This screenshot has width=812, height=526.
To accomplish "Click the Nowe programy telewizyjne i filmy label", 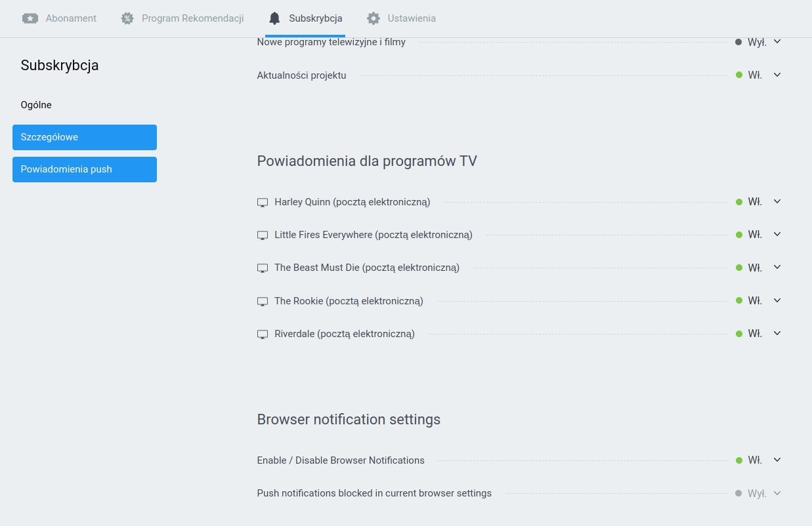I will (x=331, y=42).
